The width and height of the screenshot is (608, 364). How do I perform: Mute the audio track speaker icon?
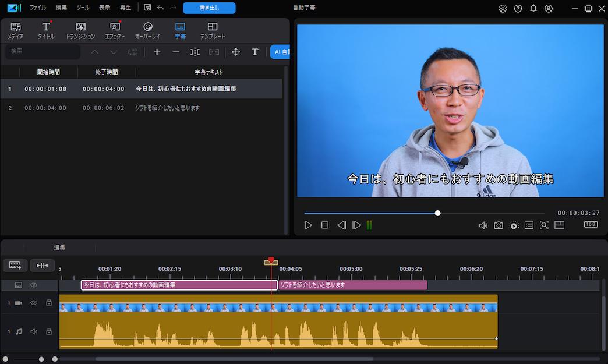34,331
